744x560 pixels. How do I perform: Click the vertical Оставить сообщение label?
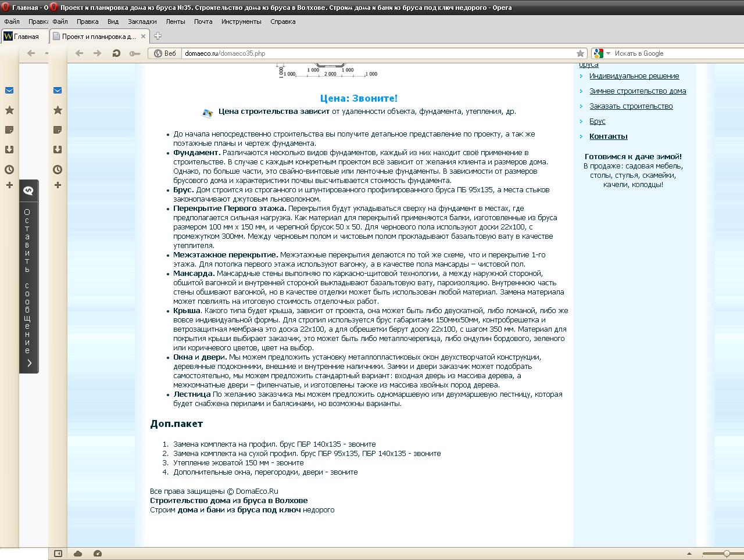(27, 281)
